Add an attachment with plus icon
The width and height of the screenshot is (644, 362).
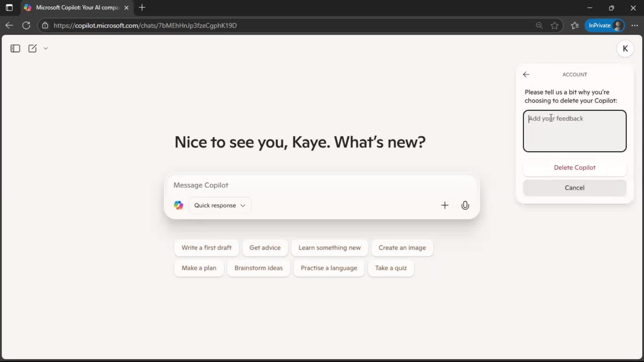pyautogui.click(x=445, y=205)
